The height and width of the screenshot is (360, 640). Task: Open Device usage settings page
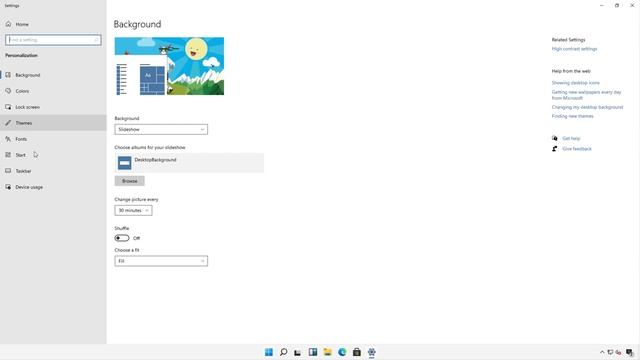(53, 187)
